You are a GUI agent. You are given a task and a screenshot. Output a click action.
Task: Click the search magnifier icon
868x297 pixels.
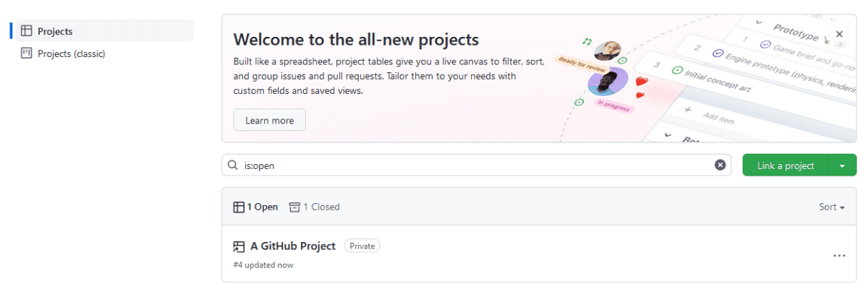click(x=233, y=165)
